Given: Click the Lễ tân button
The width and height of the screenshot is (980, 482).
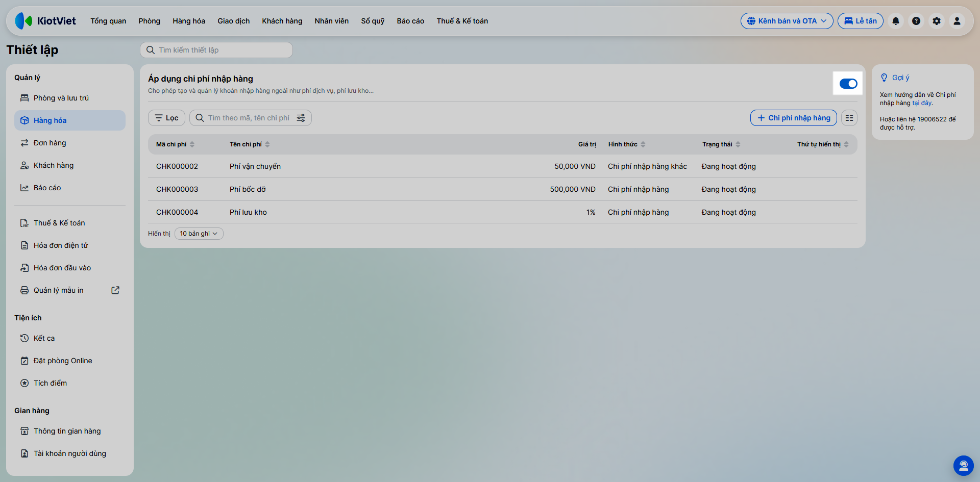Looking at the screenshot, I should point(861,21).
